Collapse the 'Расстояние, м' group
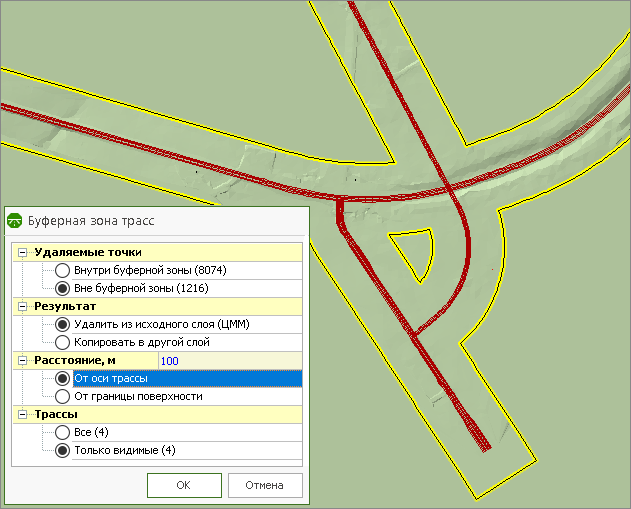 (x=23, y=361)
